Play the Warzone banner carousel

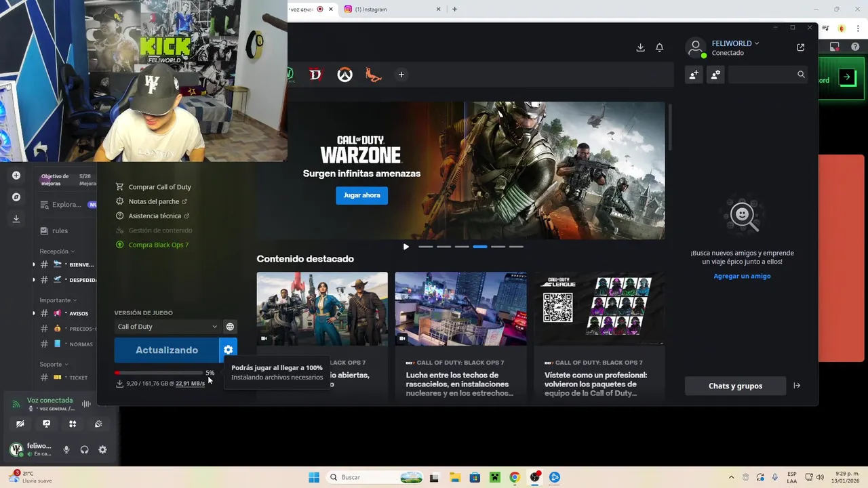[406, 247]
